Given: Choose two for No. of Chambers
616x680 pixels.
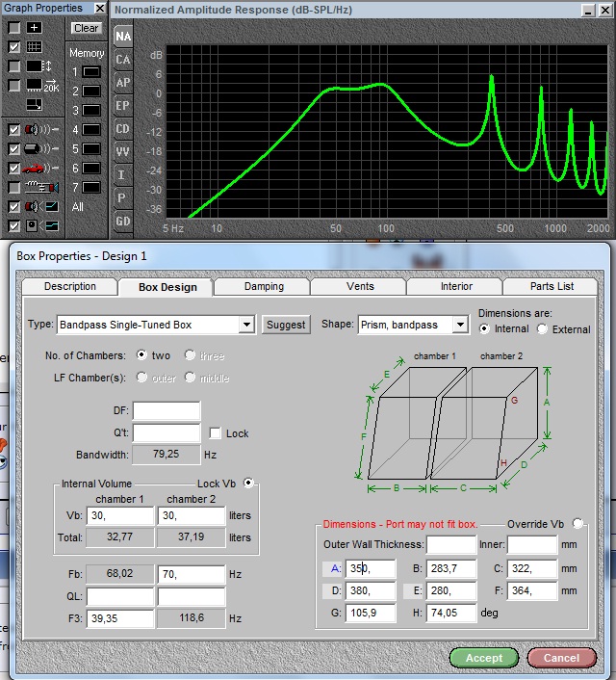Looking at the screenshot, I should [141, 354].
